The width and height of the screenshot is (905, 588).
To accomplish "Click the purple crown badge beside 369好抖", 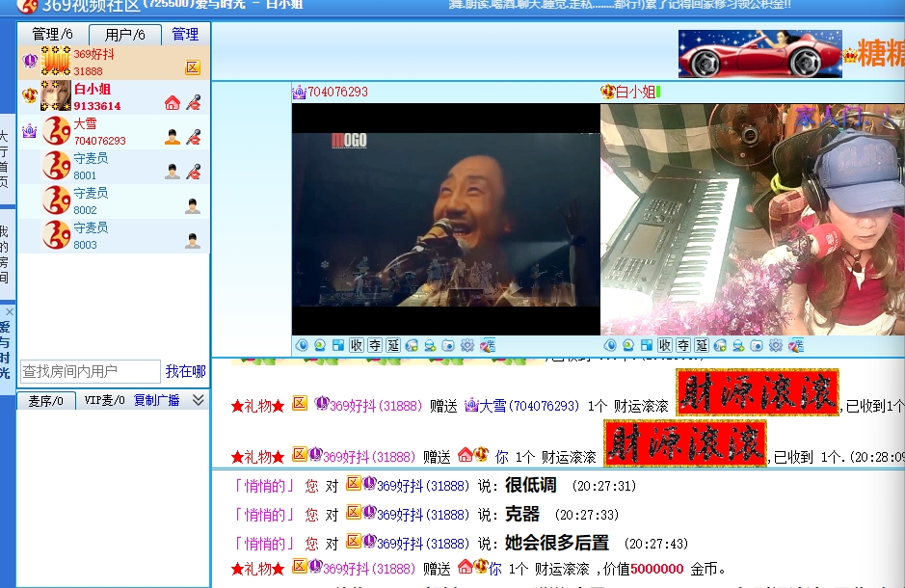I will coord(30,60).
